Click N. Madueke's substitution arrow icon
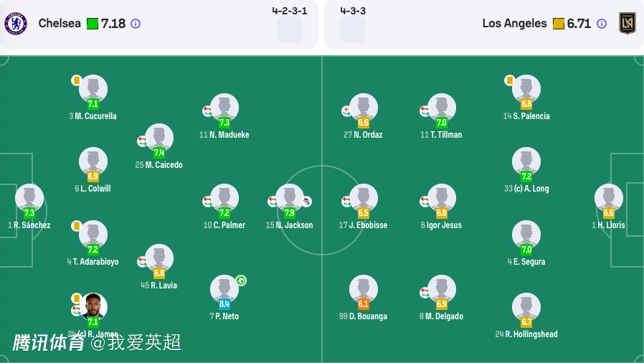The width and height of the screenshot is (644, 363). pyautogui.click(x=207, y=111)
